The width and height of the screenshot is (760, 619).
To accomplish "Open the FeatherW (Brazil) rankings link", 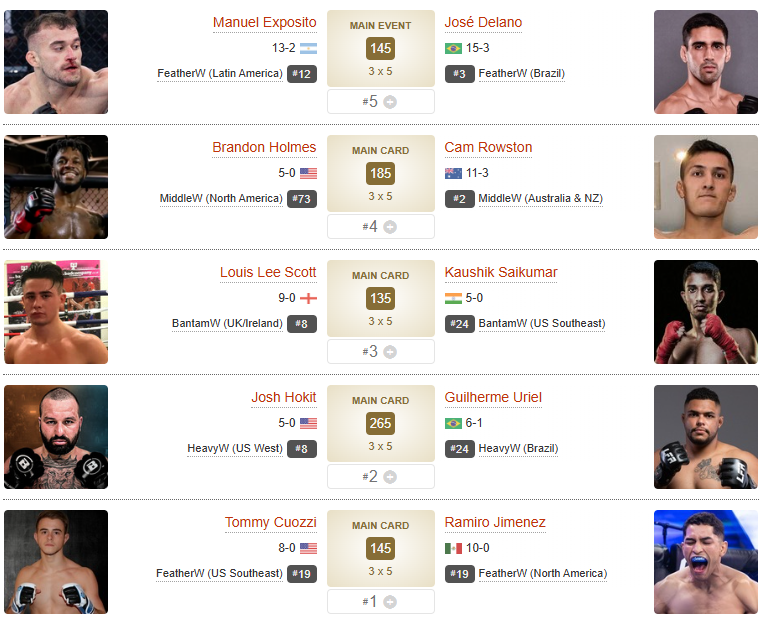I will tap(522, 73).
